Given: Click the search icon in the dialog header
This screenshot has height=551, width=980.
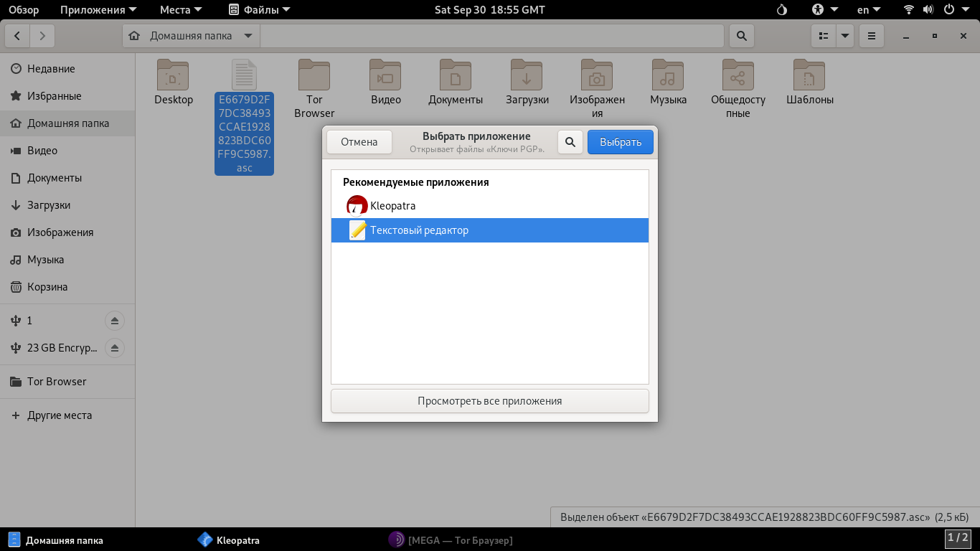Looking at the screenshot, I should point(570,142).
